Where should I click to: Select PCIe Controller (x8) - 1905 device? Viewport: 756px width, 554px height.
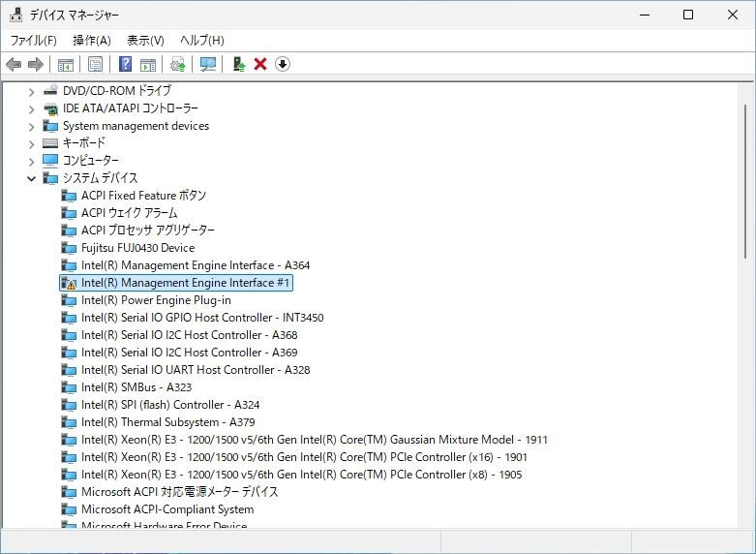pos(302,475)
